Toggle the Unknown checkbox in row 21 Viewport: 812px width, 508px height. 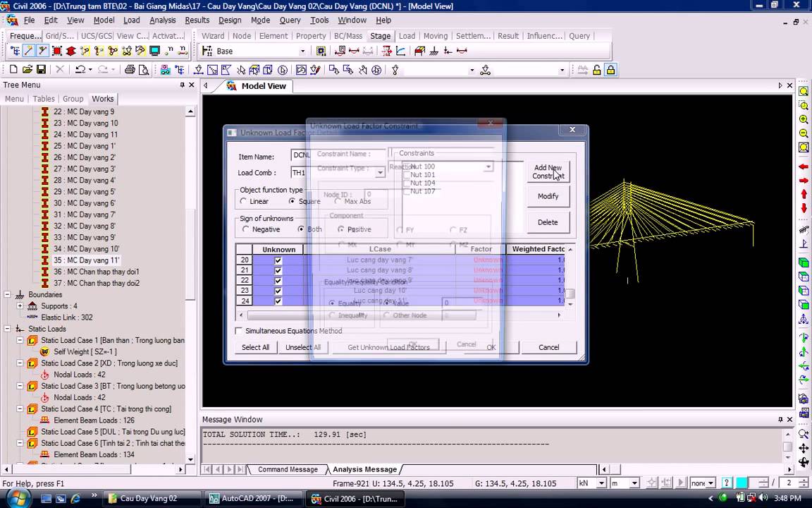pyautogui.click(x=278, y=270)
